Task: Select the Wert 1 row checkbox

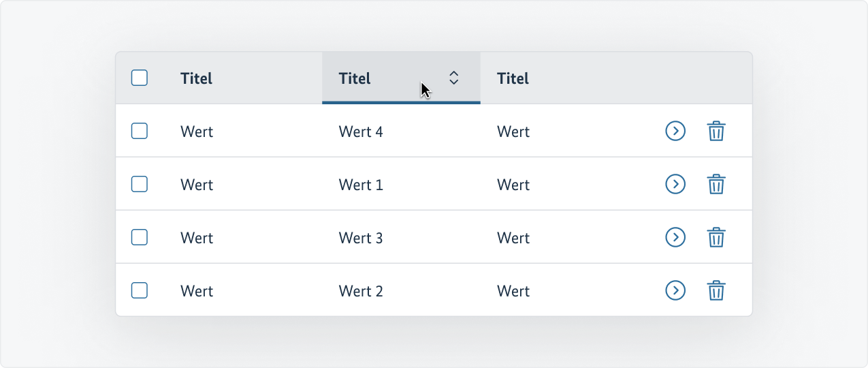Action: click(140, 184)
